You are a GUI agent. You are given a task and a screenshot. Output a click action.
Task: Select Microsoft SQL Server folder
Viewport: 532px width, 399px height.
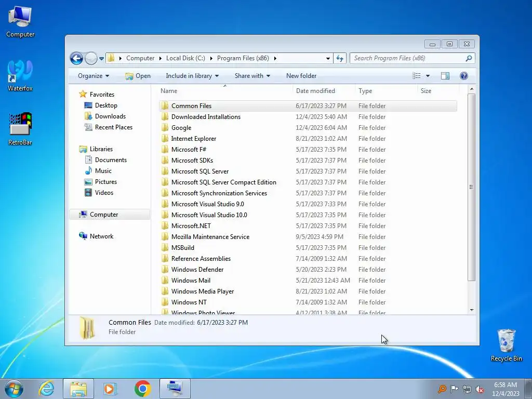200,171
